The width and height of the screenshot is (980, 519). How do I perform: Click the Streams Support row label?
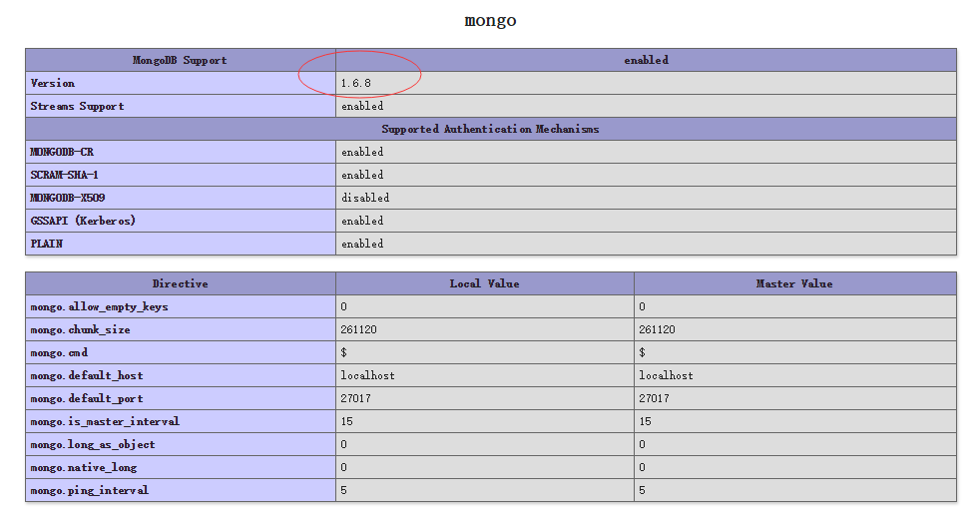77,106
